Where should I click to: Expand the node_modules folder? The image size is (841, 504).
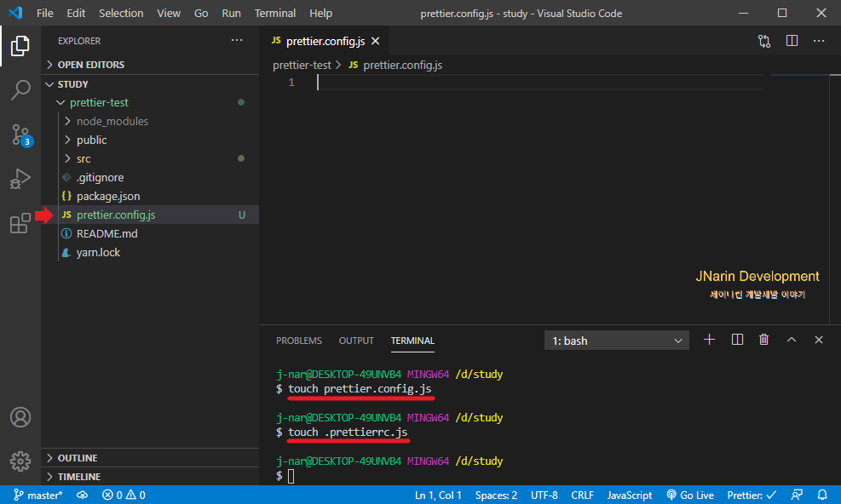150,121
